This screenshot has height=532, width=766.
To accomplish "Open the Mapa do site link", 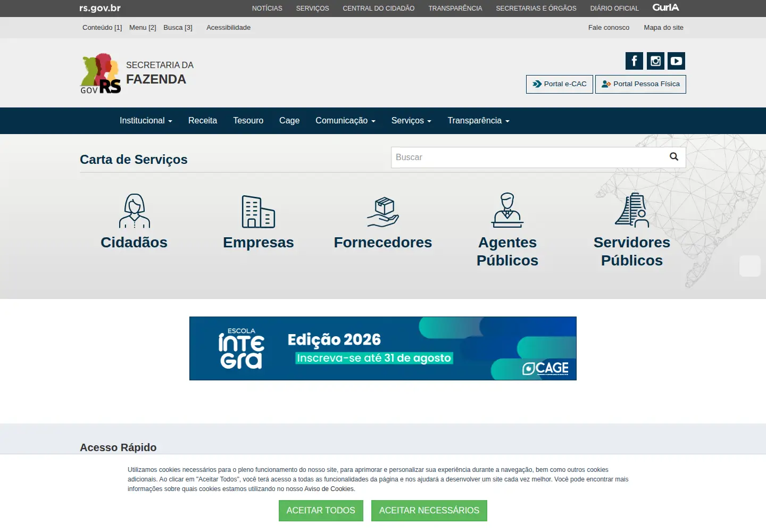I will tap(663, 28).
